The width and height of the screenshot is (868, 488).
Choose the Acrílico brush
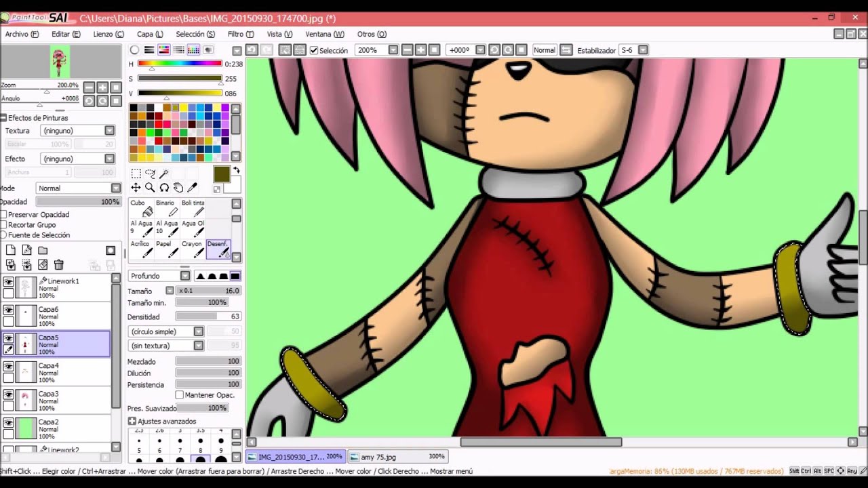click(x=141, y=249)
